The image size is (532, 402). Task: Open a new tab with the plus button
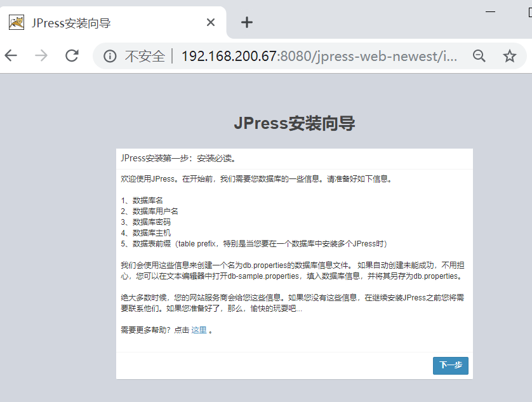(247, 23)
